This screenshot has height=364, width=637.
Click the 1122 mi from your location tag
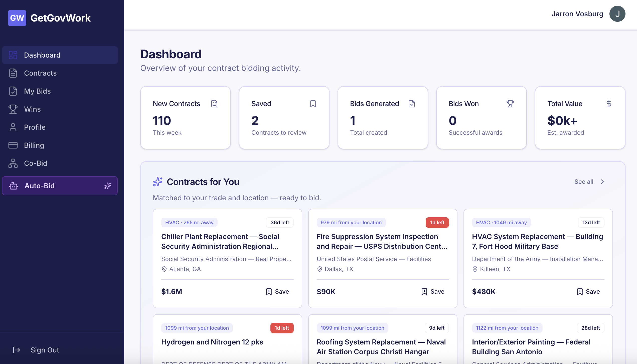(507, 328)
